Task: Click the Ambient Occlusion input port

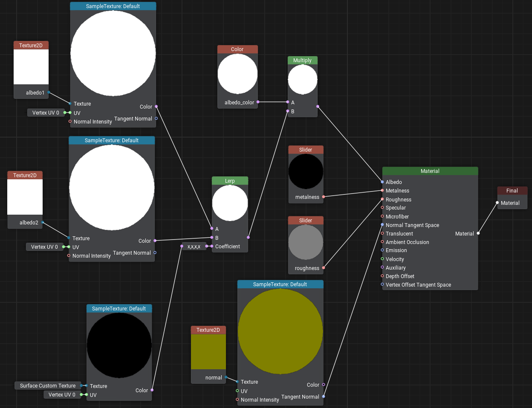Action: pyautogui.click(x=382, y=242)
